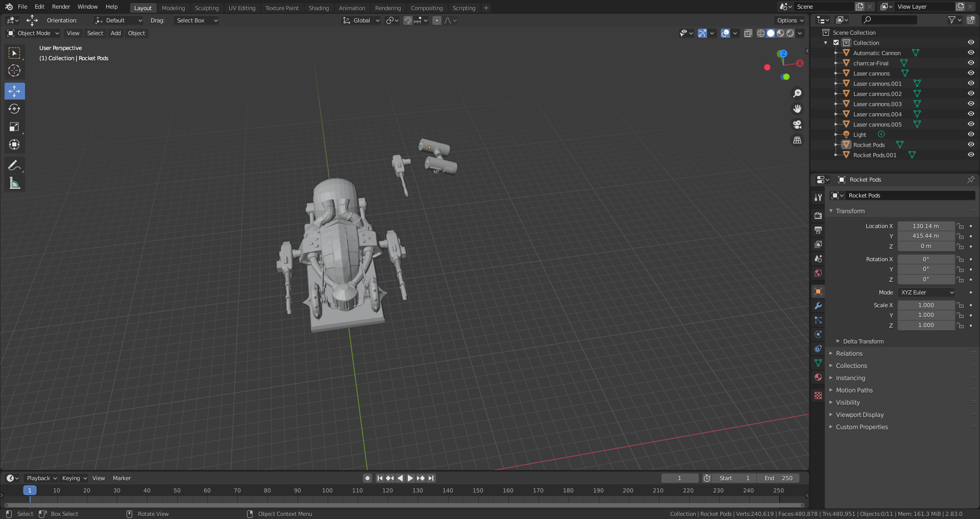Click the Location X value field

925,226
